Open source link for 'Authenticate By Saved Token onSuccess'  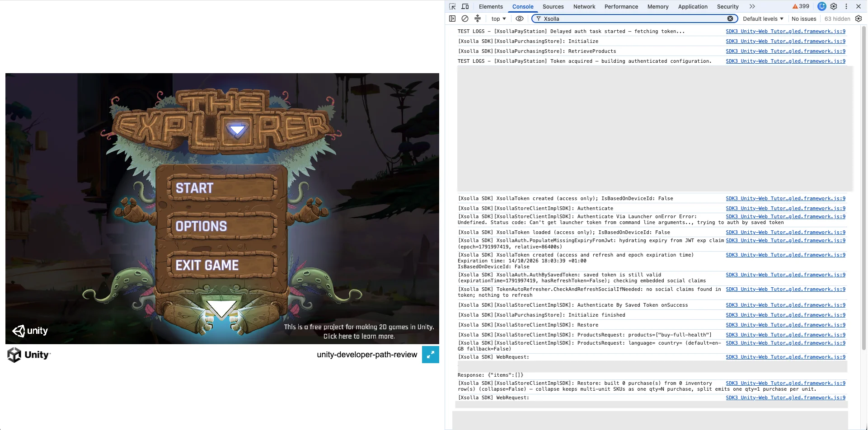point(785,305)
